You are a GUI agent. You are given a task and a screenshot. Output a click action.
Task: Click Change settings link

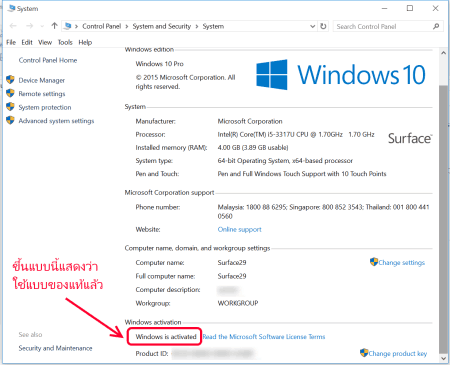click(x=402, y=263)
